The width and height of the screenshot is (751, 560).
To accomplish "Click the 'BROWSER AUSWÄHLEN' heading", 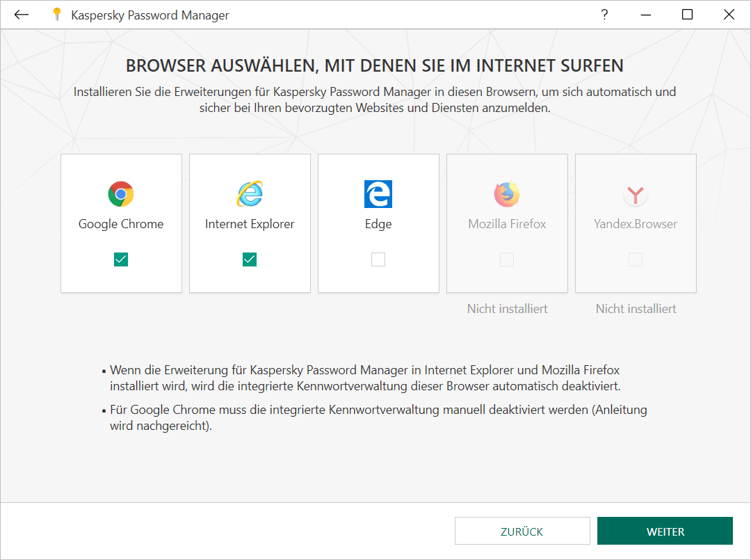I will click(x=375, y=65).
